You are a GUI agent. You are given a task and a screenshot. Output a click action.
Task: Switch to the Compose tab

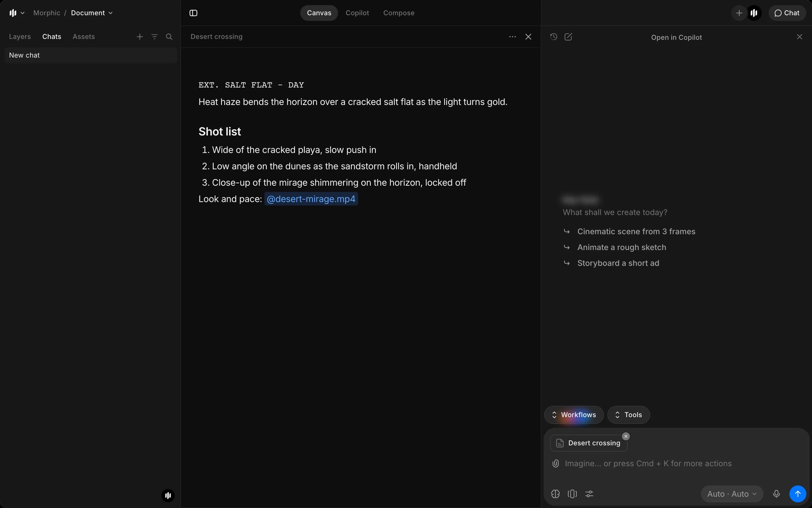(x=399, y=13)
